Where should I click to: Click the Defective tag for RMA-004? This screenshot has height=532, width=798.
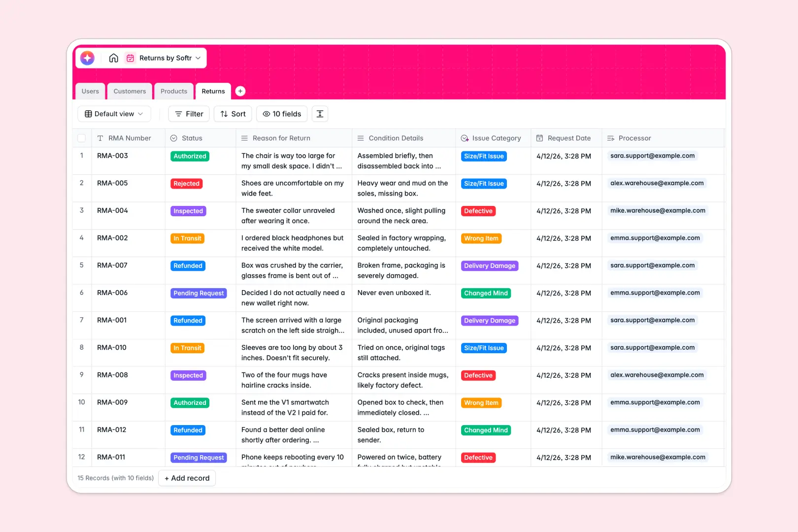[x=478, y=211]
